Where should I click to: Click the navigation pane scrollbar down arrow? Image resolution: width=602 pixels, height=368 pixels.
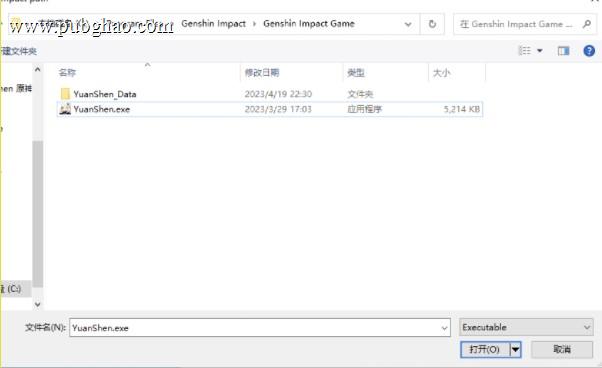point(38,304)
